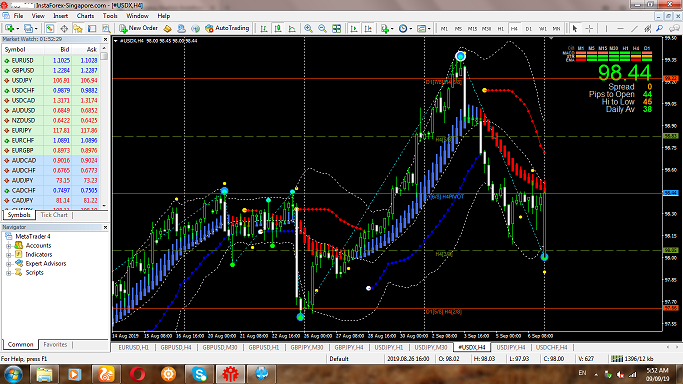The height and width of the screenshot is (384, 683).
Task: Click the connection status 1396/12 kb indicator
Action: (x=632, y=359)
